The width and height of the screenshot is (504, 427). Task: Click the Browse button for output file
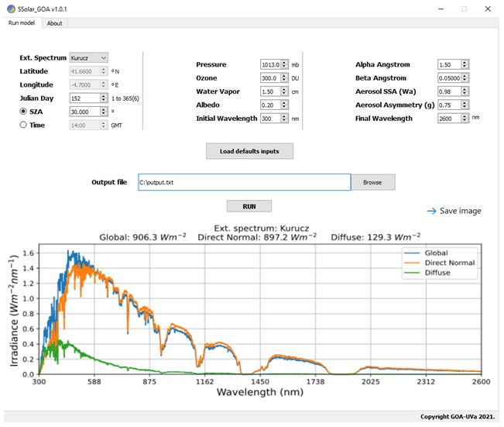(372, 182)
